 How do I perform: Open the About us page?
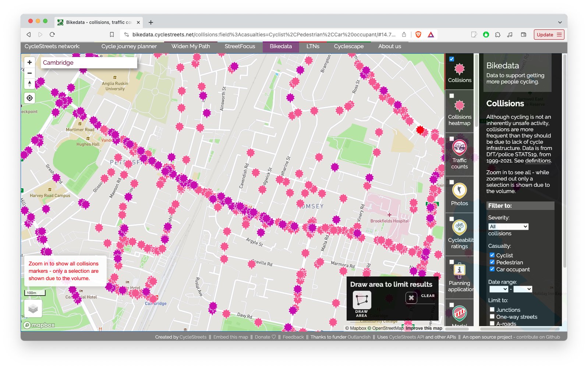click(x=390, y=46)
